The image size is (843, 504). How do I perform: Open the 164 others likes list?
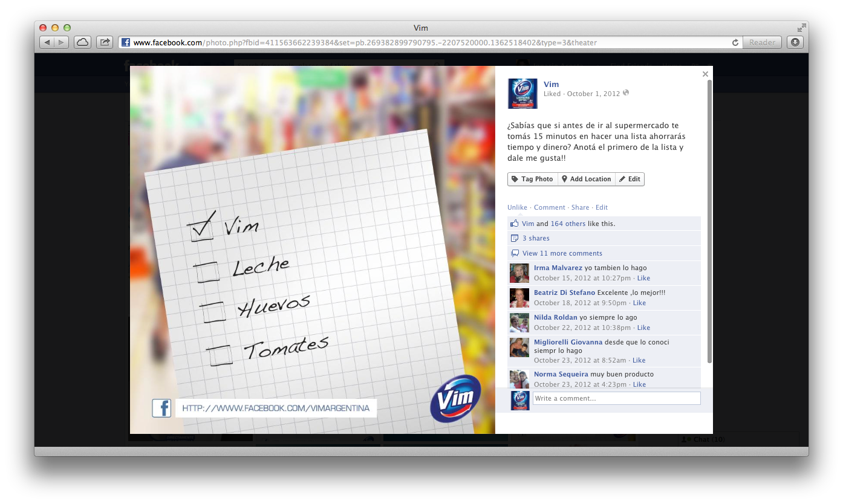(568, 224)
